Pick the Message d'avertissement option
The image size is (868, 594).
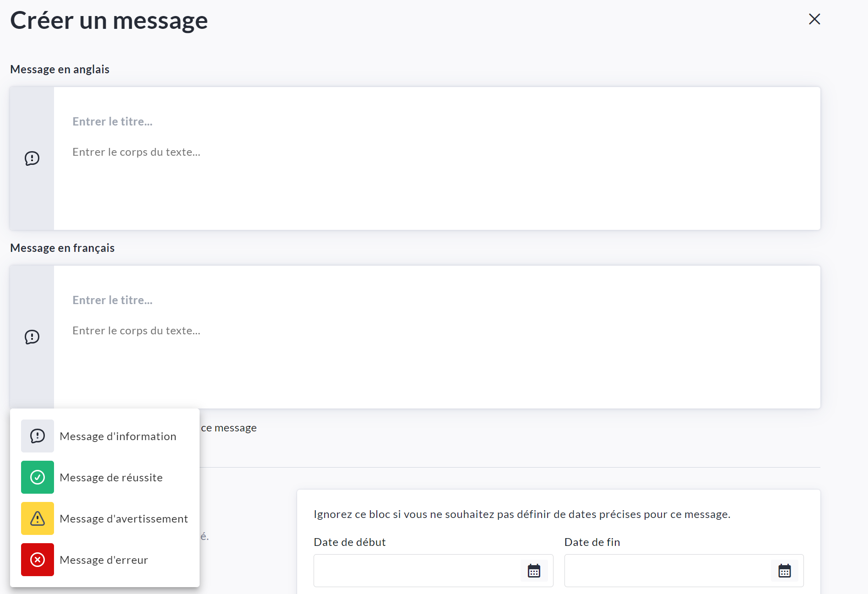pos(124,519)
